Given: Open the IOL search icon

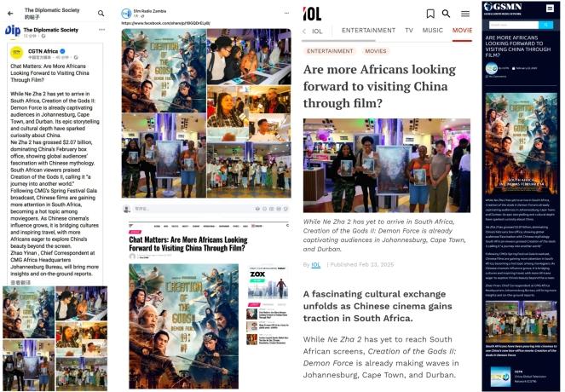Looking at the screenshot, I should click(x=446, y=14).
